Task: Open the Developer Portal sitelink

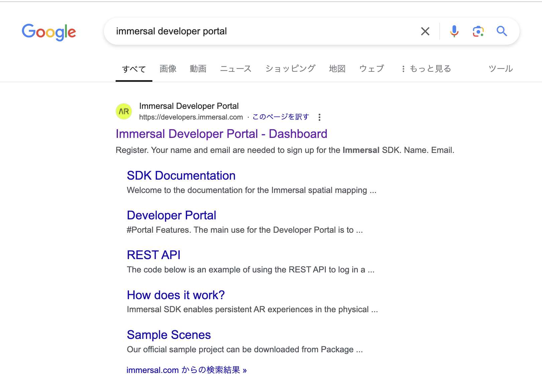Action: click(x=171, y=215)
